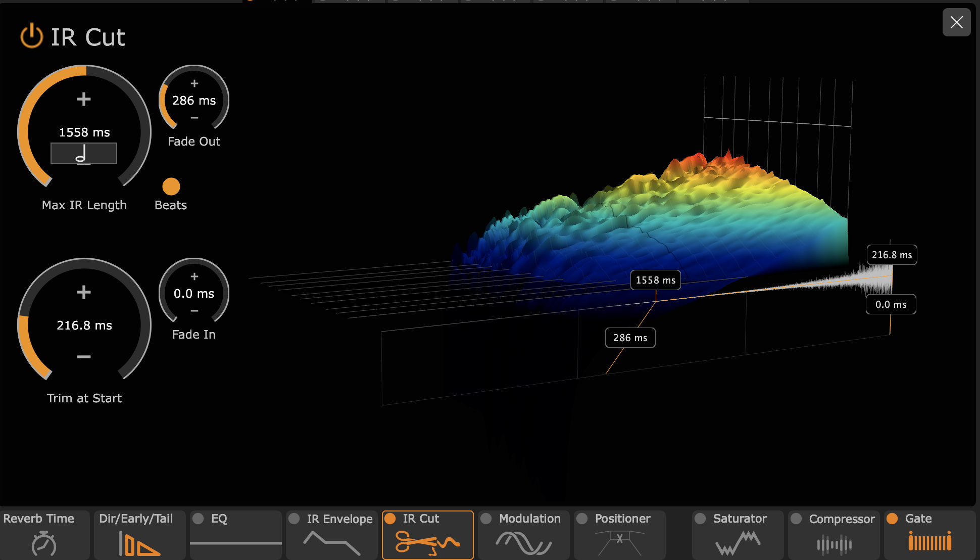Enable the Modulation module on/off dot
980x560 pixels.
(x=486, y=519)
